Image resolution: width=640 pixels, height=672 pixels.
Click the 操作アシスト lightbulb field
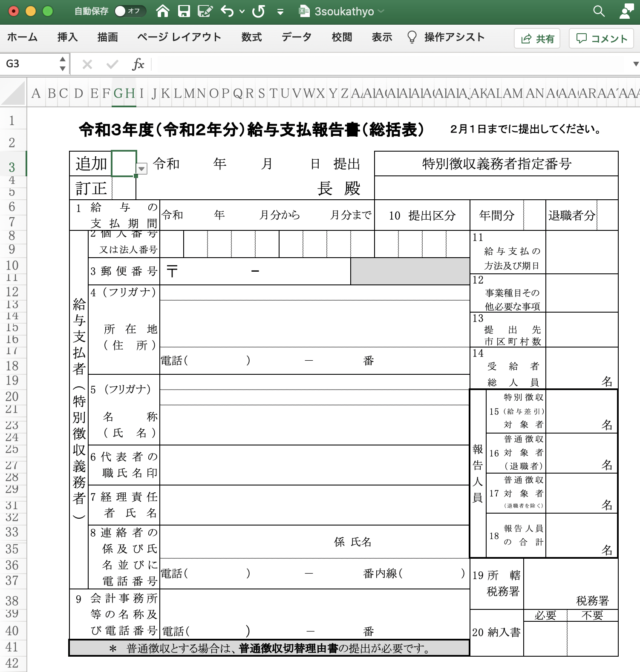coord(446,37)
